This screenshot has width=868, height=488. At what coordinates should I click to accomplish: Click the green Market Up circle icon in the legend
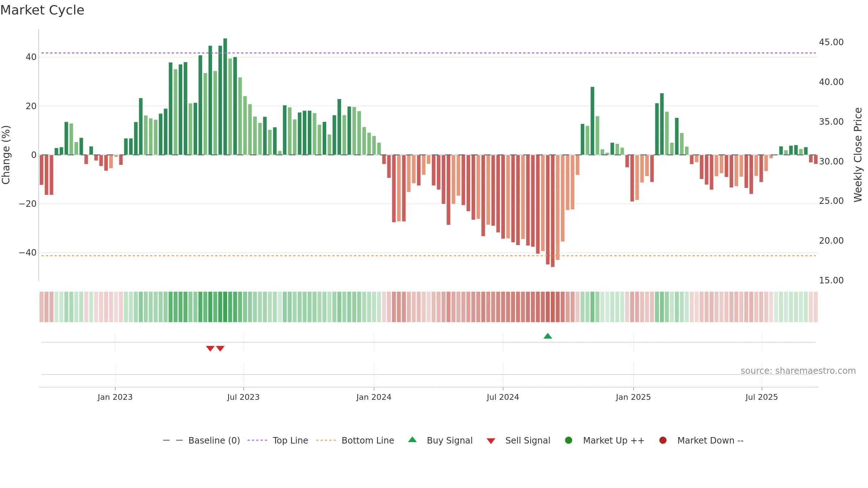pos(569,440)
